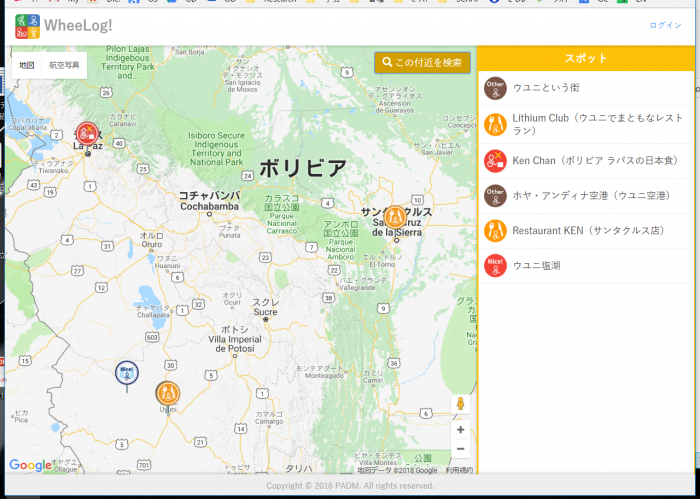Click the WheeLog! title text
Screen dimensions: 700x499
coord(78,25)
